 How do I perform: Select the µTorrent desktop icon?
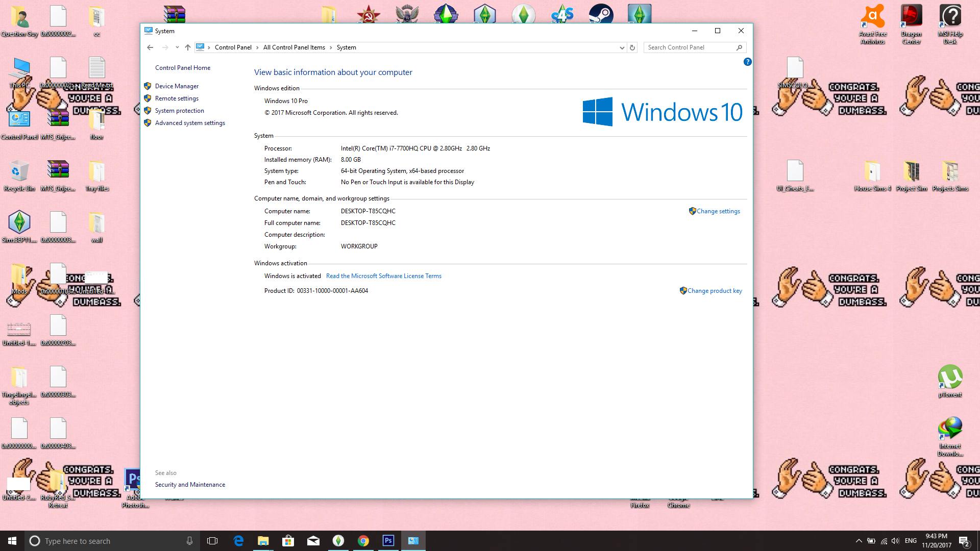tap(950, 382)
